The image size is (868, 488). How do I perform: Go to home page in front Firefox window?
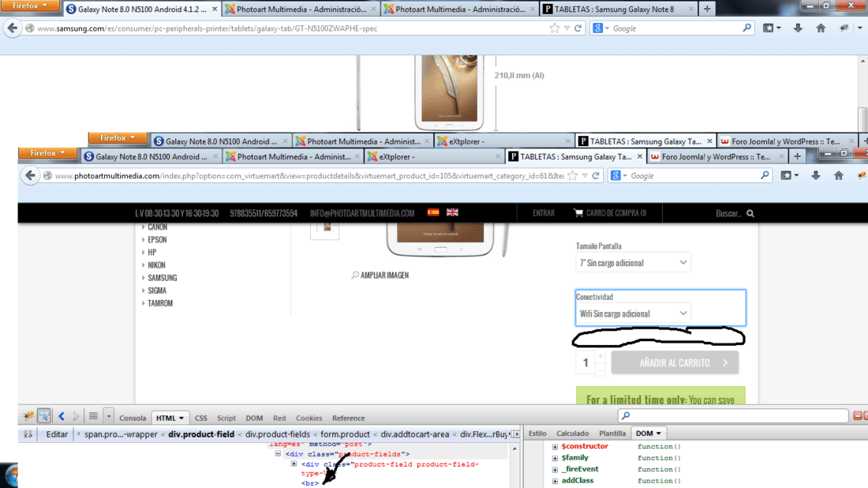(x=839, y=175)
